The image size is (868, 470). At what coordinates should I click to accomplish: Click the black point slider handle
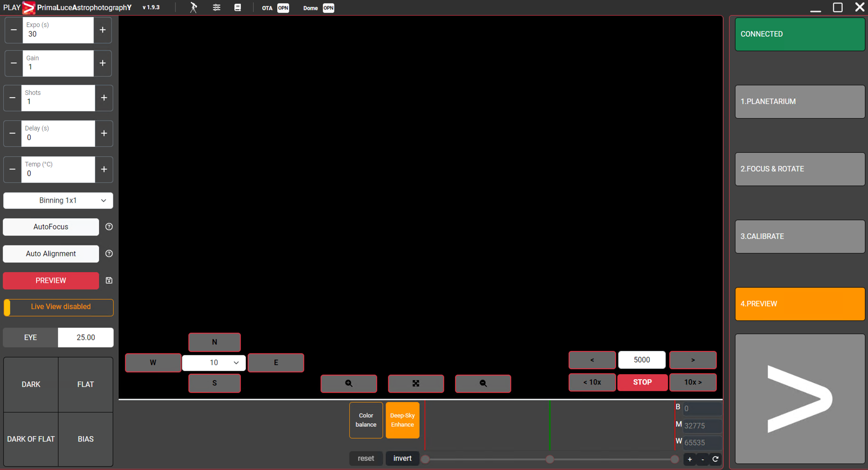pos(425,459)
